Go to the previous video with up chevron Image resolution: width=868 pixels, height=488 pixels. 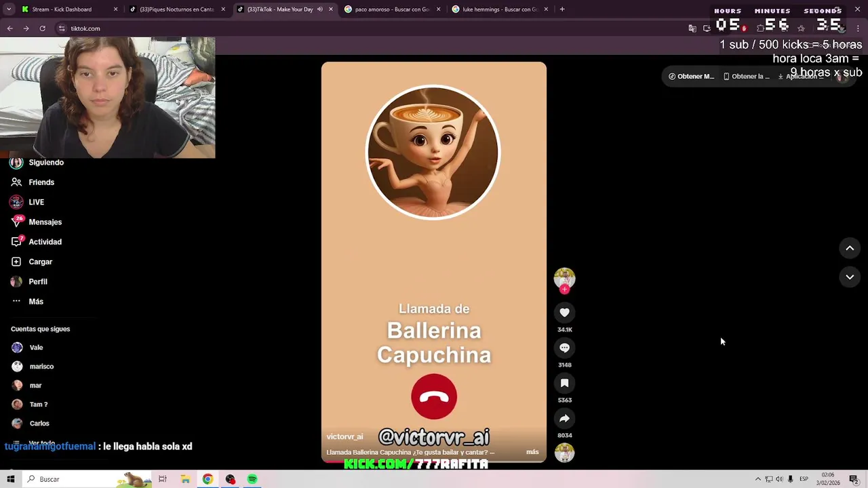coord(850,248)
